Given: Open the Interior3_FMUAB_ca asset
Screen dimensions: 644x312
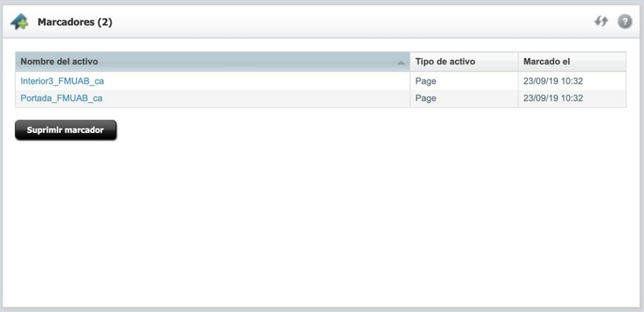Looking at the screenshot, I should (62, 81).
